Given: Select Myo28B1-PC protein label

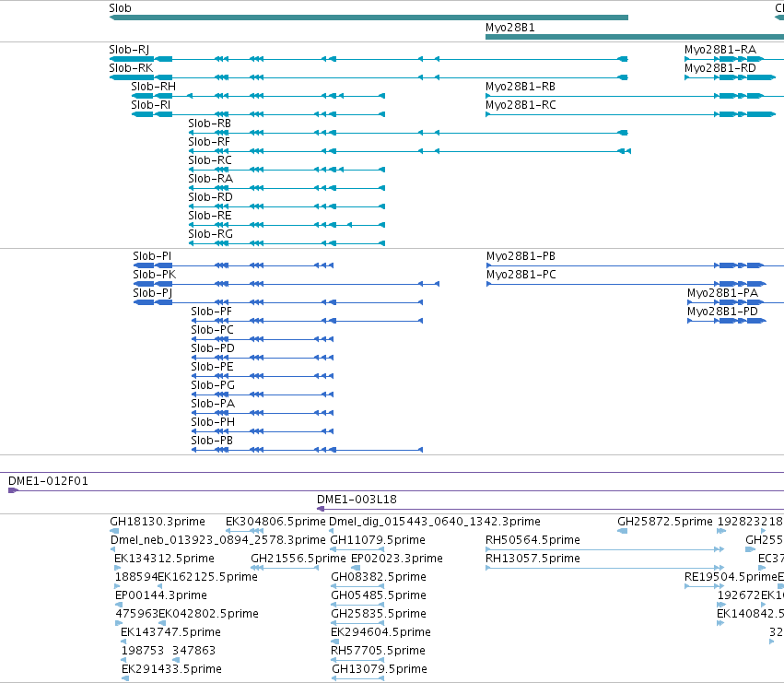Looking at the screenshot, I should point(521,275).
